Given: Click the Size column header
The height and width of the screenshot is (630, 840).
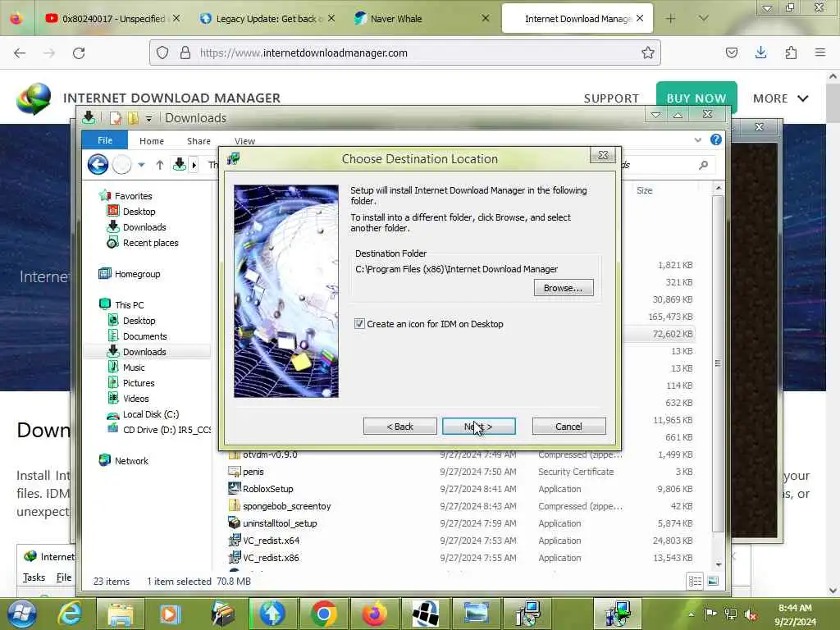Looking at the screenshot, I should [x=645, y=190].
